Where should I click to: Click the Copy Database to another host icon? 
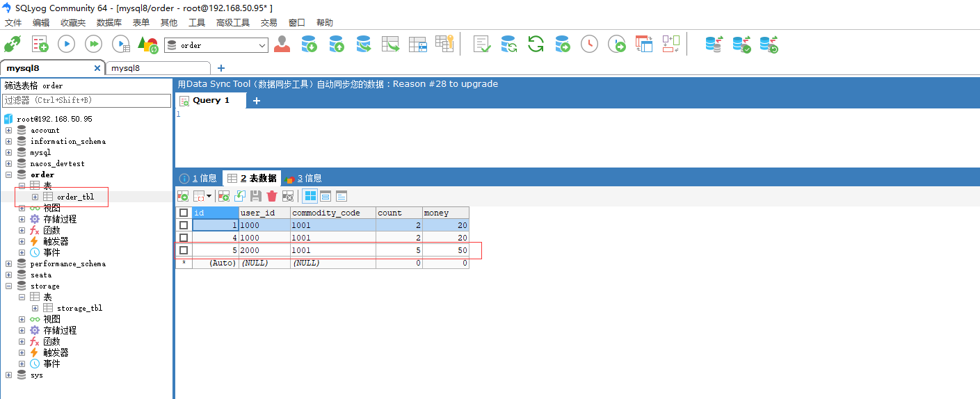point(363,44)
